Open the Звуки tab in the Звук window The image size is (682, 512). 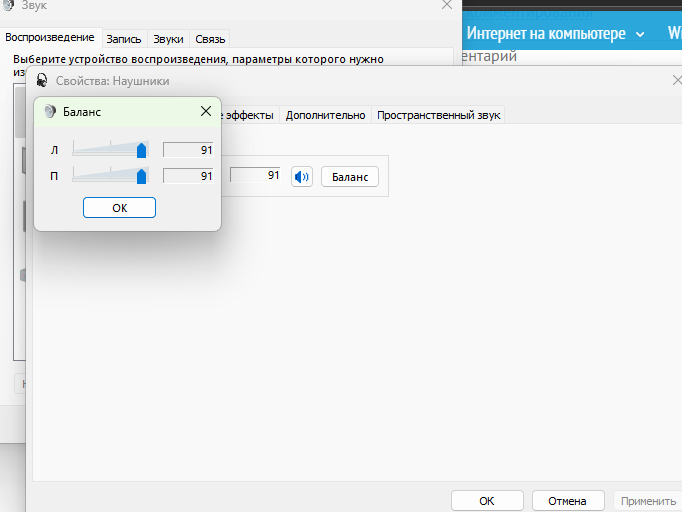pyautogui.click(x=168, y=39)
